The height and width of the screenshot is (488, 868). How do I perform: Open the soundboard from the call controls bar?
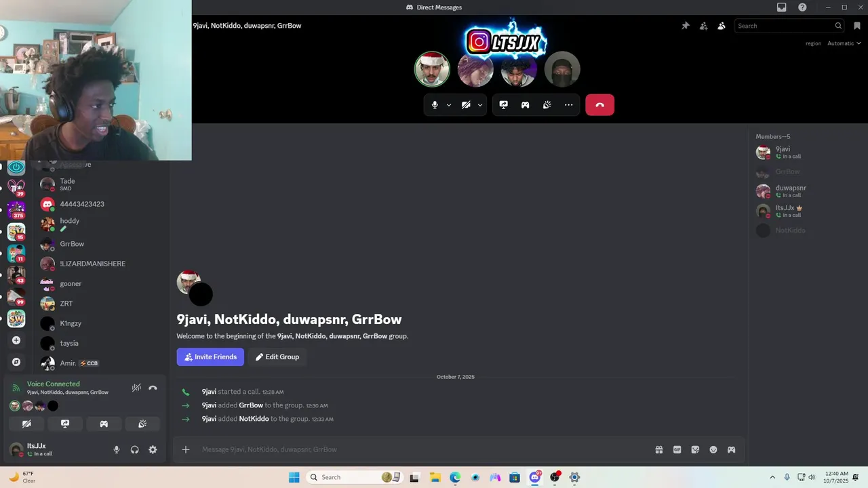547,105
